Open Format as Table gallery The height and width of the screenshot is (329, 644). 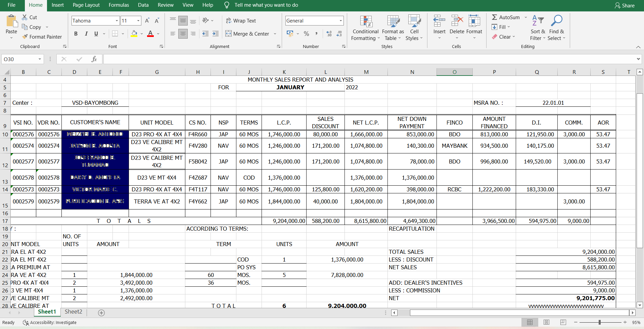(393, 28)
